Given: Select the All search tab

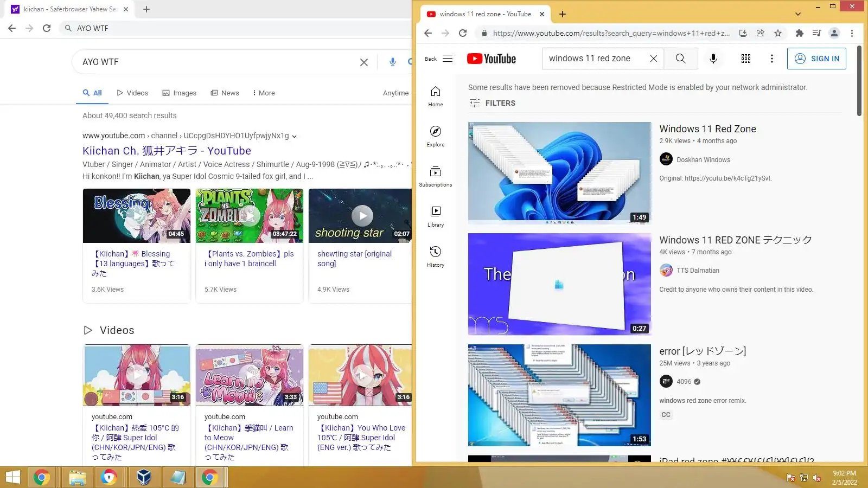Looking at the screenshot, I should pyautogui.click(x=92, y=93).
